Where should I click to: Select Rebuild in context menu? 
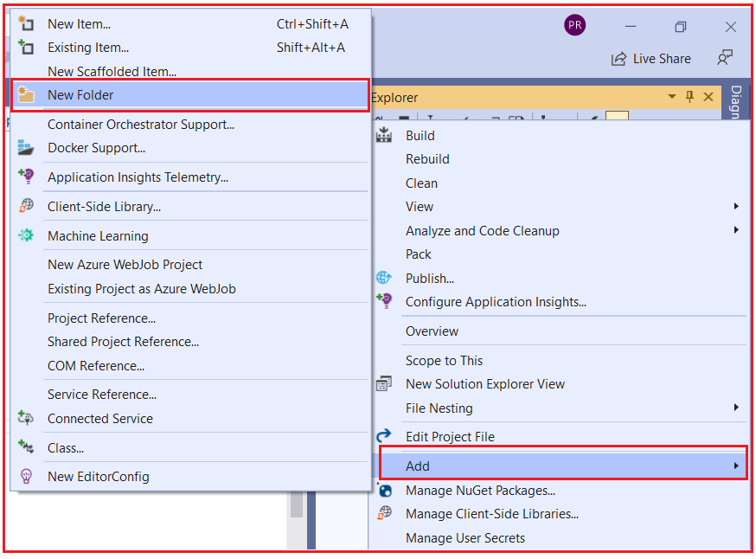pyautogui.click(x=561, y=159)
